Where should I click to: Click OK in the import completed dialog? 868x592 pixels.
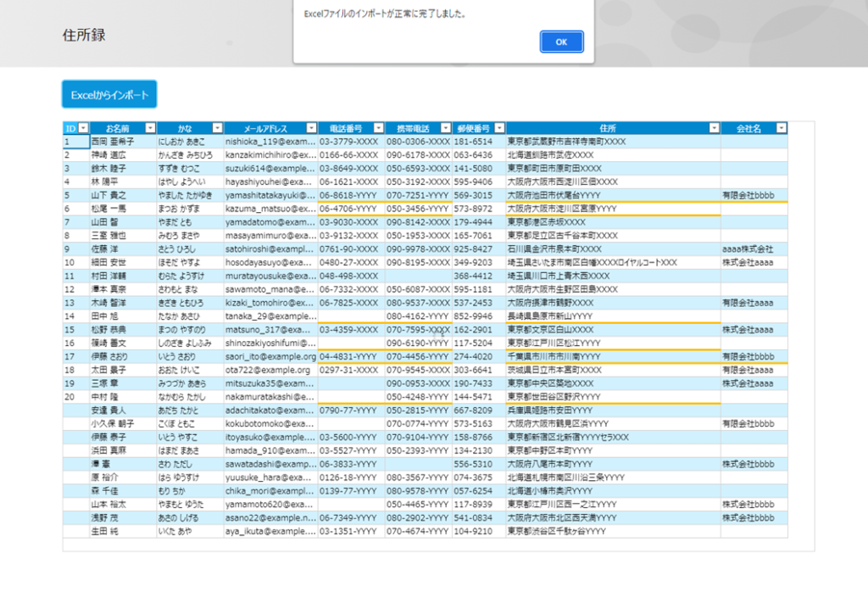[561, 42]
